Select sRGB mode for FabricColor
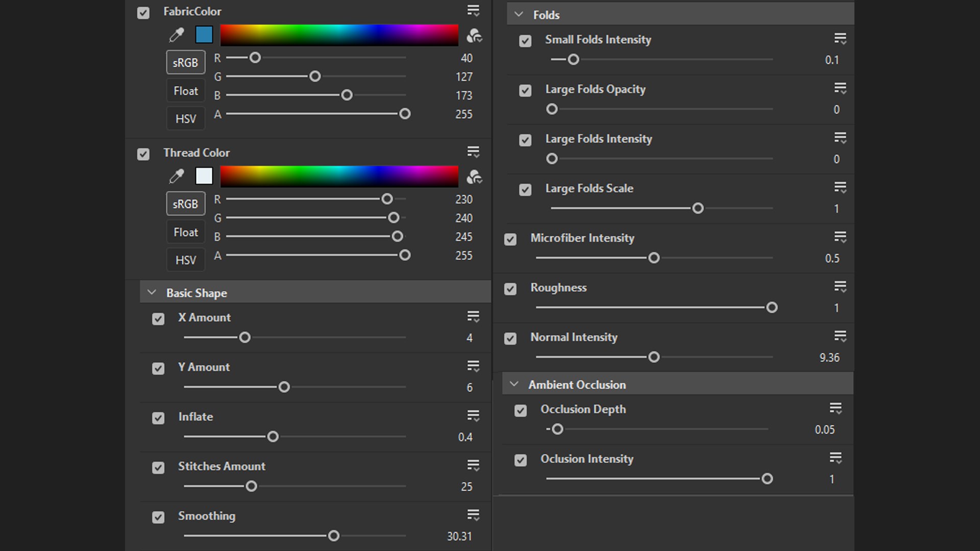 tap(185, 62)
